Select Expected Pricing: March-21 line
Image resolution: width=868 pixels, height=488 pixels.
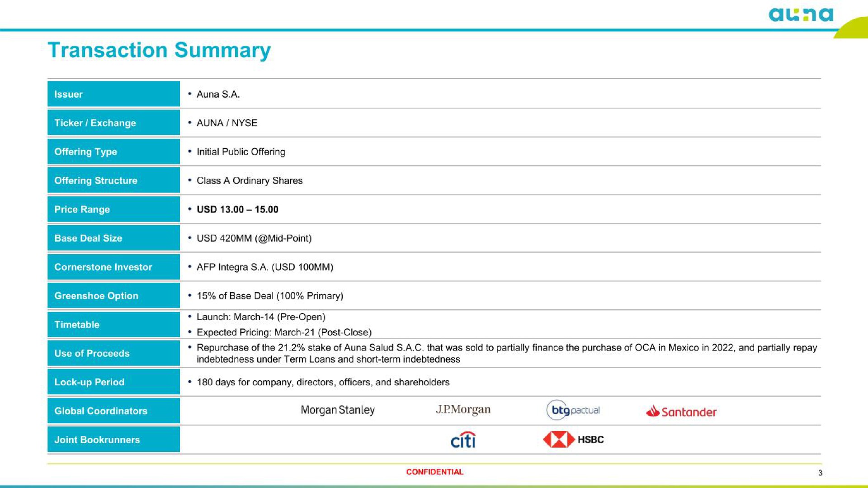click(x=284, y=332)
